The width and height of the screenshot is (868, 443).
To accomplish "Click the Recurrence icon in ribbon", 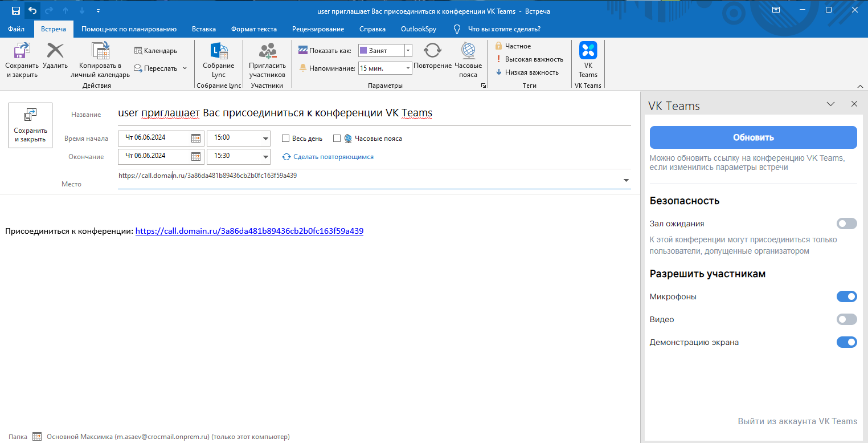I will [432, 51].
